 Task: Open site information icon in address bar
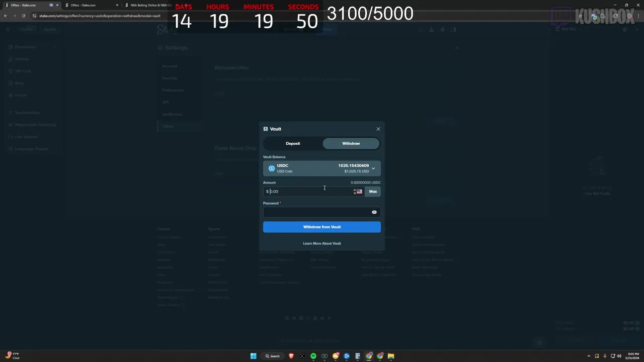(x=34, y=16)
